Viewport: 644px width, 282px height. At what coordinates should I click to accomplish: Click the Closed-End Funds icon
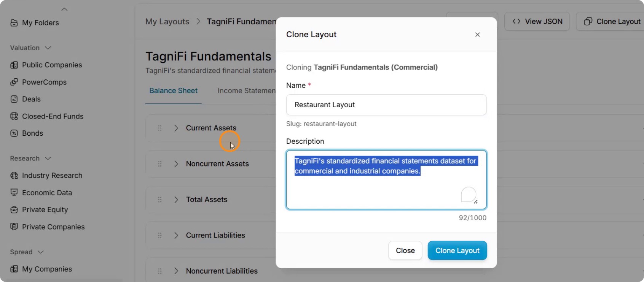tap(14, 116)
